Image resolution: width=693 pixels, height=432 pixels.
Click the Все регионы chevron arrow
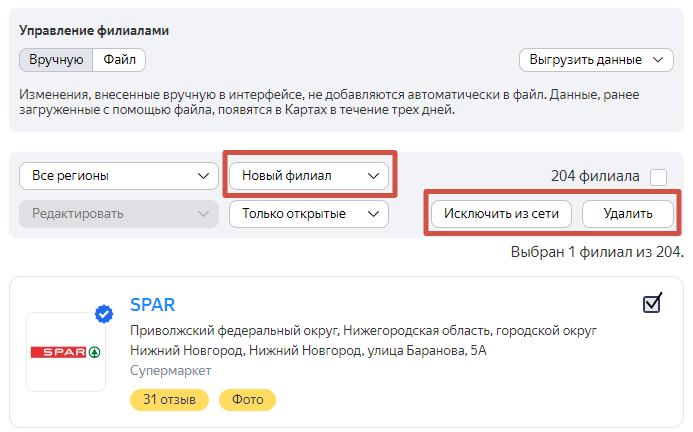204,176
